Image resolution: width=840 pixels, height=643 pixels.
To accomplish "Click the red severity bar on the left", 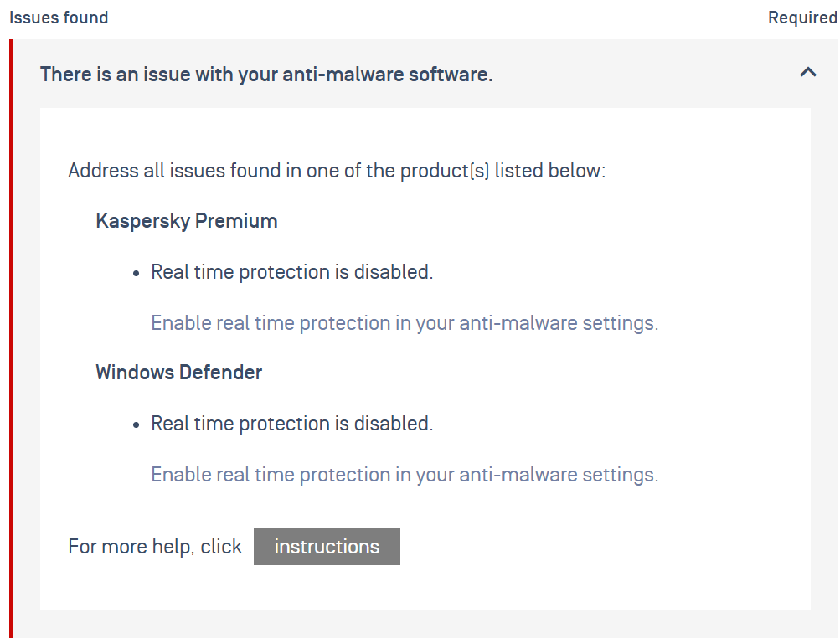I will click(11, 338).
